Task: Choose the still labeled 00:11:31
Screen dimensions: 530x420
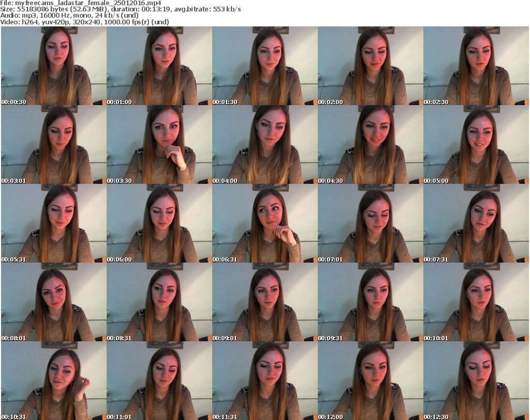Action: (x=265, y=381)
